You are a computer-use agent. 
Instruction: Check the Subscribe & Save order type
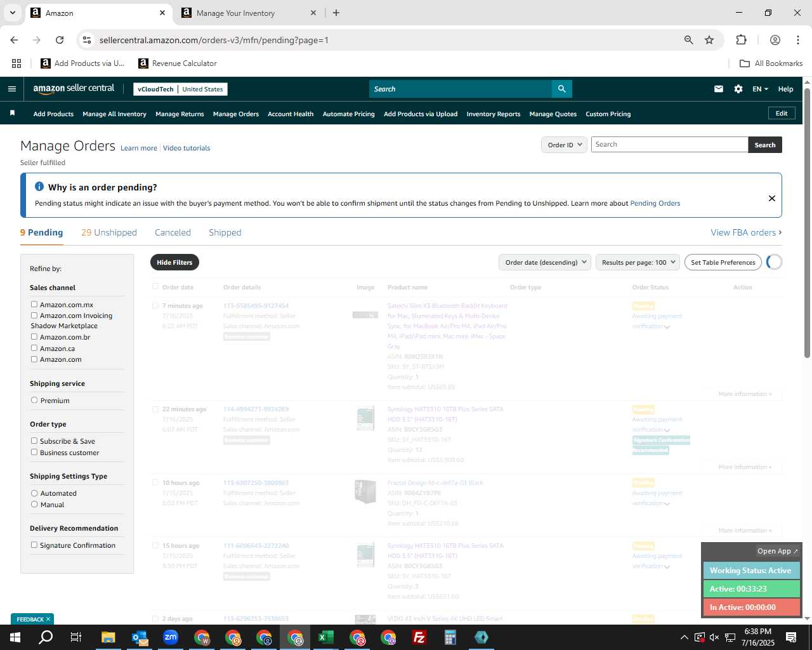pyautogui.click(x=34, y=441)
